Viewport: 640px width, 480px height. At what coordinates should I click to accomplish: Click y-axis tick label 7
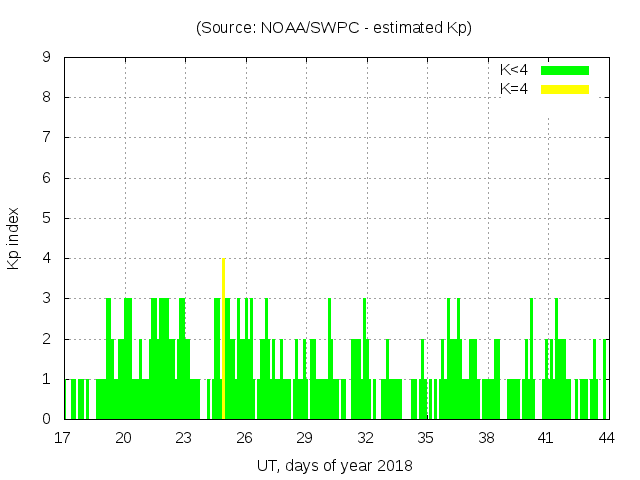coord(46,138)
